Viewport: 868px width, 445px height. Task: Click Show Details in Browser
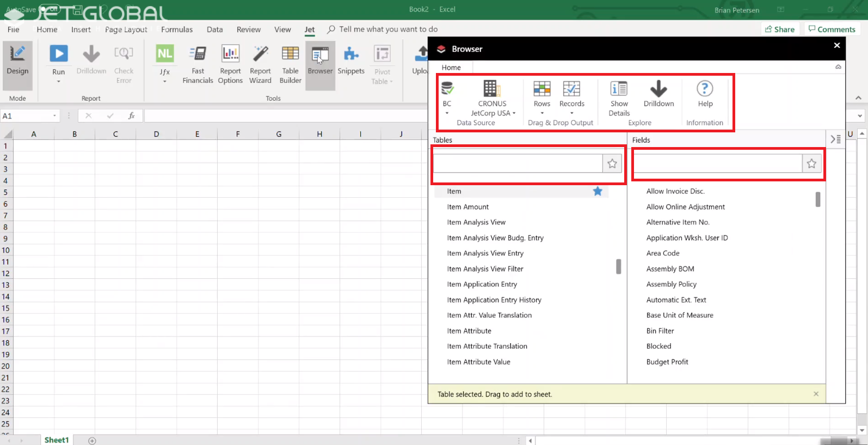tap(619, 98)
